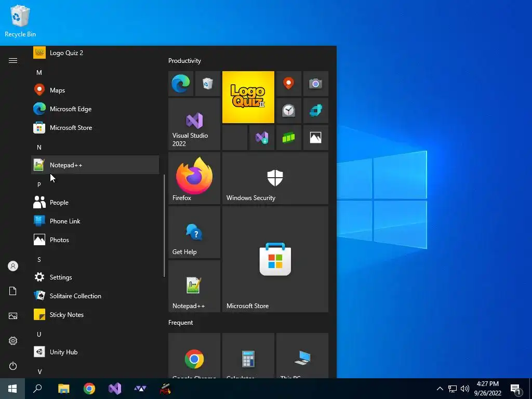
Task: Launch Notepad++ from the app list
Action: [x=95, y=165]
